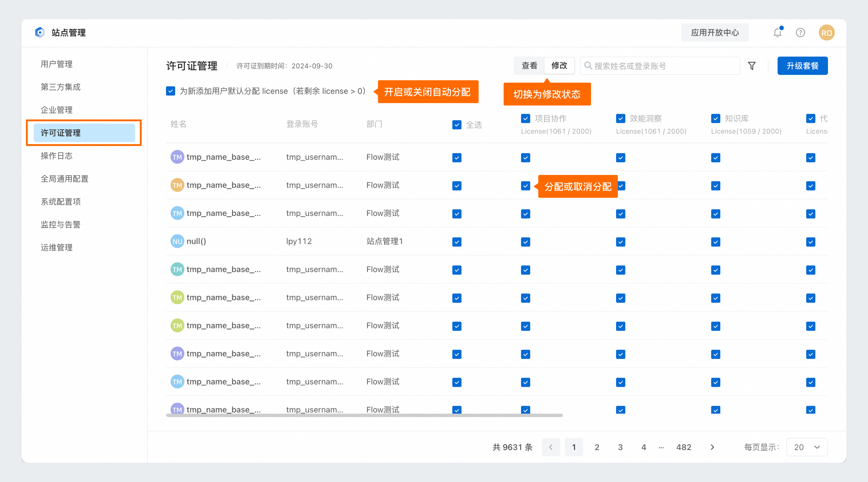Image resolution: width=868 pixels, height=482 pixels.
Task: Click the filter funnel icon
Action: click(752, 66)
